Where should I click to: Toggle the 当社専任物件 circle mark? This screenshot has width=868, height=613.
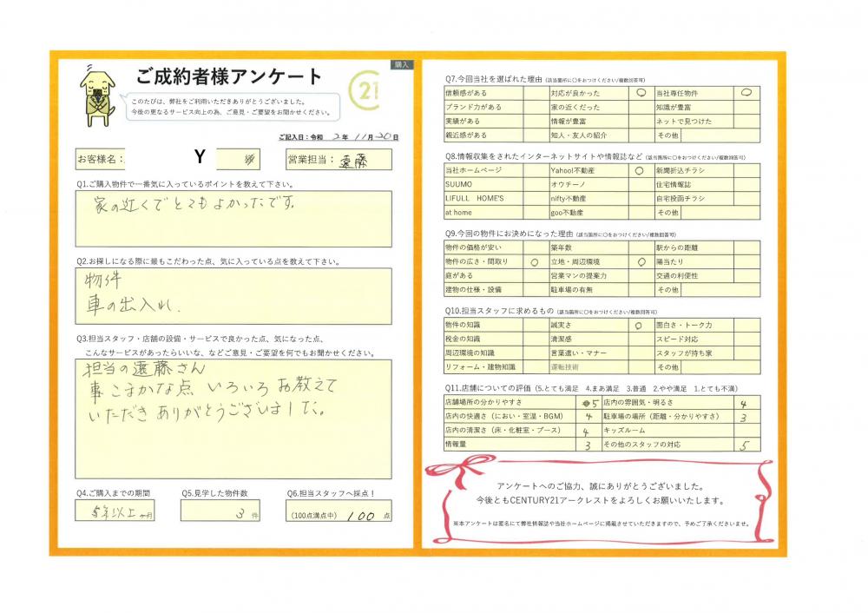coord(746,93)
